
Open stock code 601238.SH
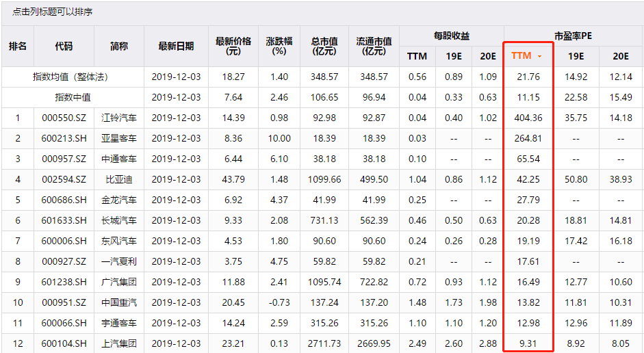click(x=64, y=282)
